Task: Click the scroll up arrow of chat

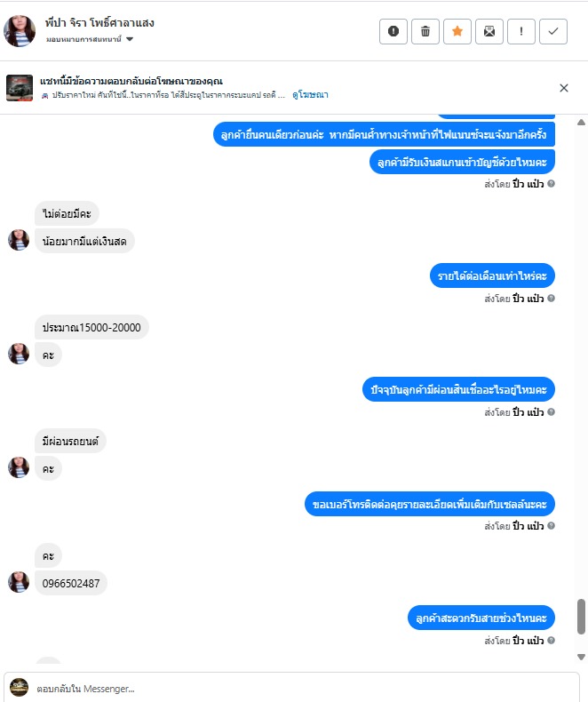Action: coord(581,123)
